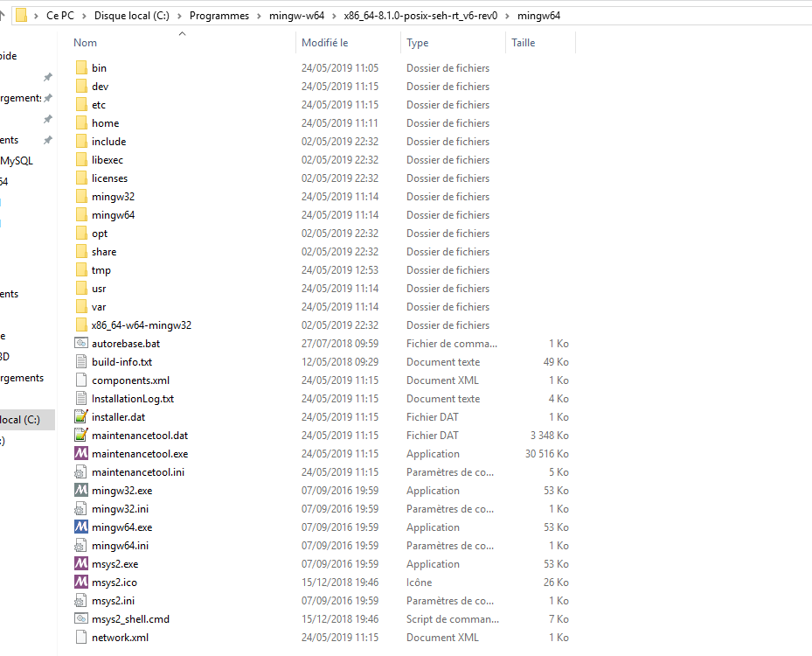
Task: Click the home folder icon
Action: point(81,122)
